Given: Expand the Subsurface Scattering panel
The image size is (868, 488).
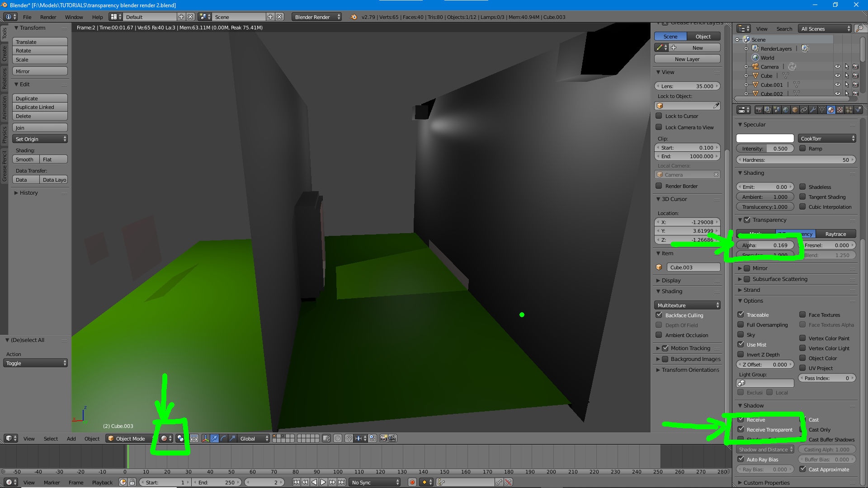Looking at the screenshot, I should point(780,279).
